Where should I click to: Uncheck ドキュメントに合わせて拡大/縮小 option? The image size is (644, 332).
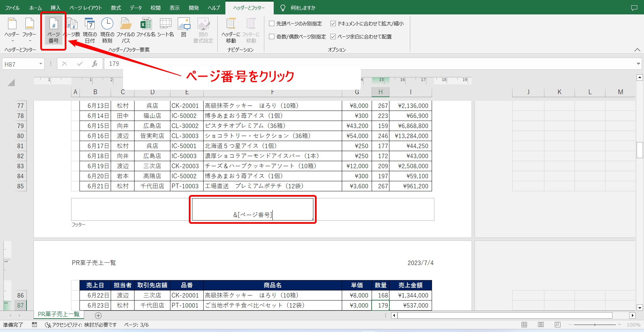[x=333, y=24]
